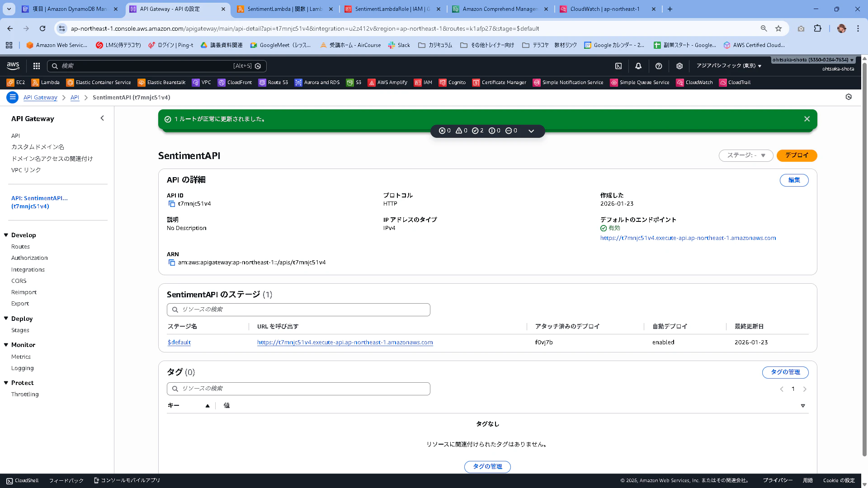The height and width of the screenshot is (488, 868).
Task: Open a new browser tab
Action: [670, 9]
